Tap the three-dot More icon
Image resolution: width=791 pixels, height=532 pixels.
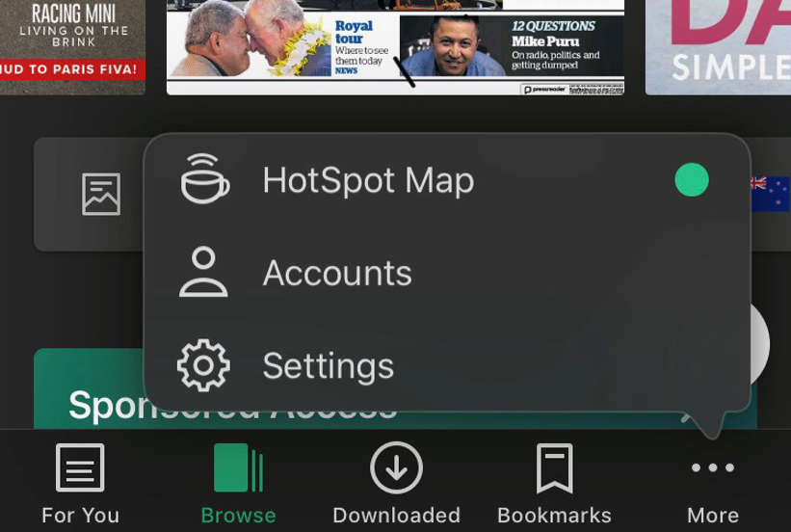(x=712, y=468)
